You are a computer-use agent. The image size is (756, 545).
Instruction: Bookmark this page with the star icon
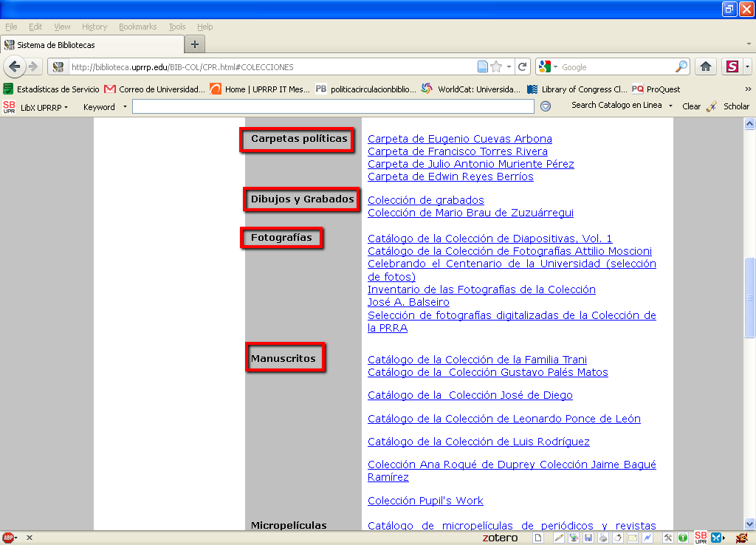496,66
